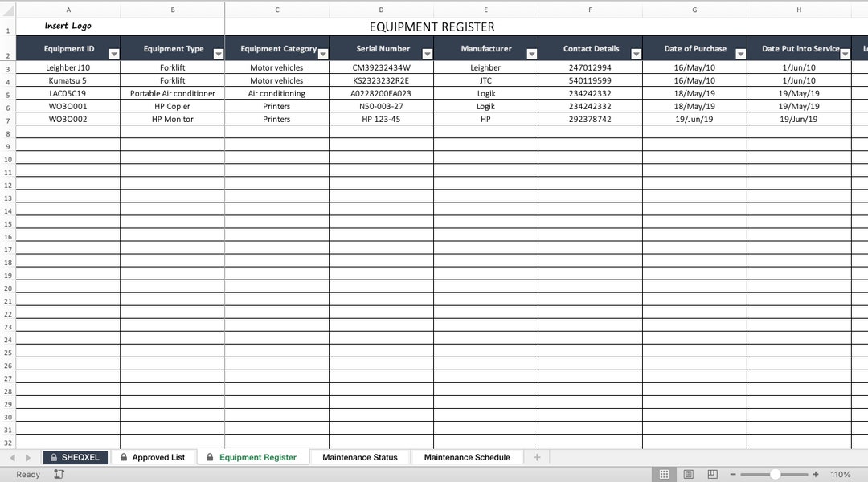Switch to the Maintenance Status sheet
Image resolution: width=868 pixels, height=482 pixels.
pos(360,456)
